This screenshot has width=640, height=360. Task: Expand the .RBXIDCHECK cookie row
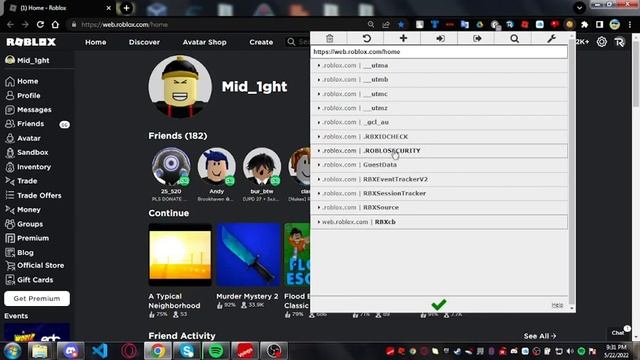439,136
